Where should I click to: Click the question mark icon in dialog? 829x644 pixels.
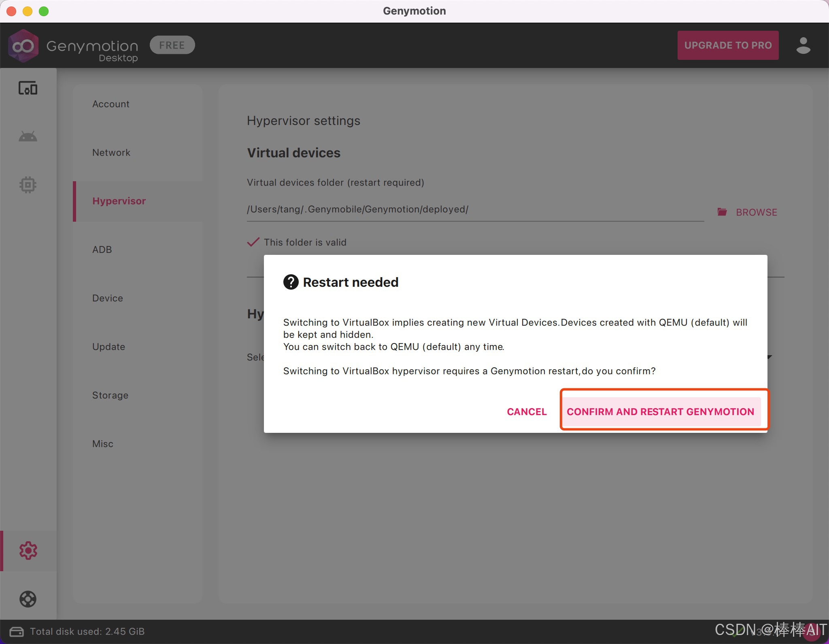pos(291,282)
